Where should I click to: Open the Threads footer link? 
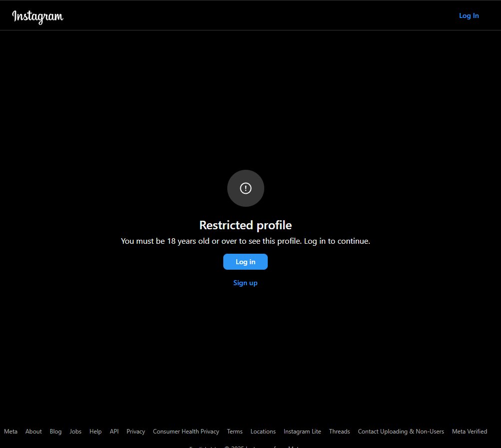click(x=339, y=432)
